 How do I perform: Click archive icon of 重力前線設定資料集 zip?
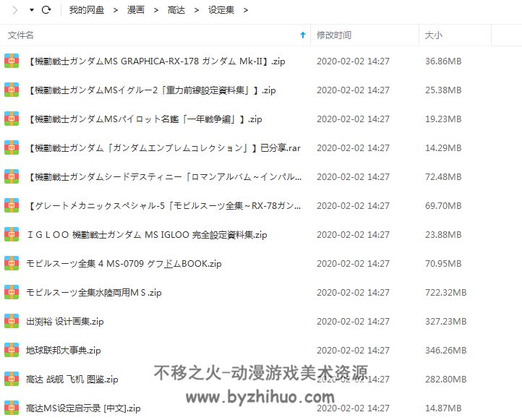pyautogui.click(x=12, y=90)
